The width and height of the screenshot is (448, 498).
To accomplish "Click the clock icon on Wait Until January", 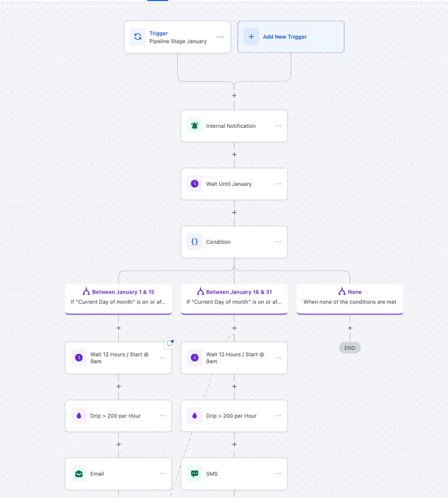I will 195,183.
